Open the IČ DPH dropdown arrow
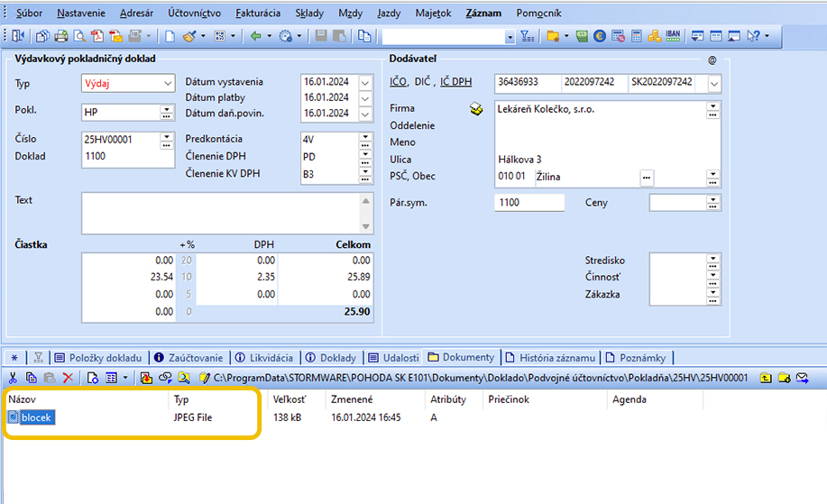This screenshot has width=827, height=504. 714,83
